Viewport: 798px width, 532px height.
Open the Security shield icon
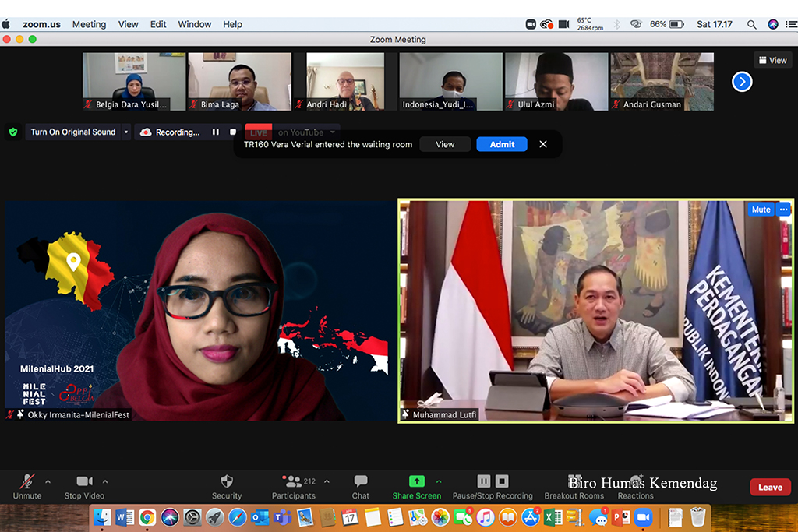[x=227, y=481]
